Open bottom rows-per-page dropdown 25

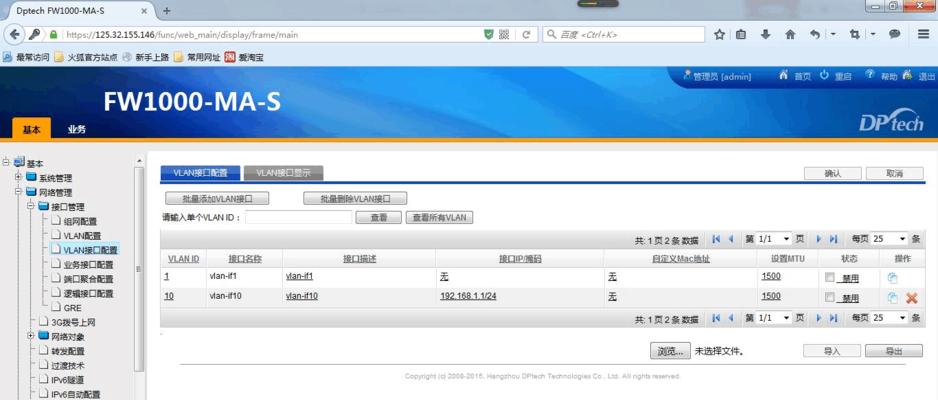point(889,317)
